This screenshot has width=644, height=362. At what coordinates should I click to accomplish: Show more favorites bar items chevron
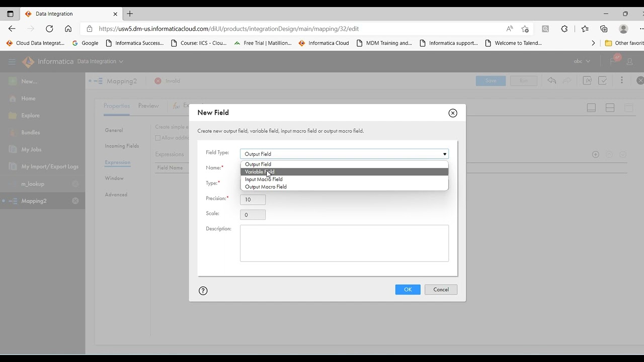tap(593, 43)
